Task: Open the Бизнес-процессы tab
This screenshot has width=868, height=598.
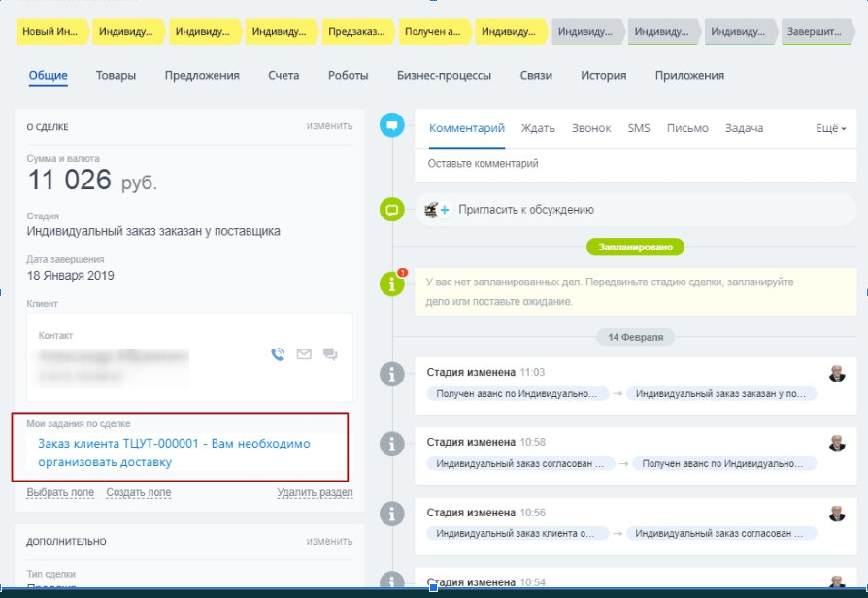Action: [x=444, y=75]
